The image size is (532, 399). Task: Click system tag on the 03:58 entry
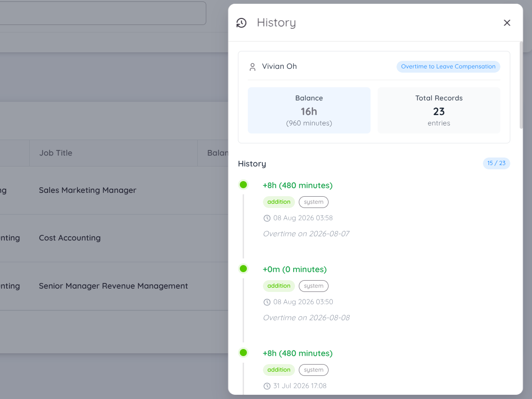(313, 202)
